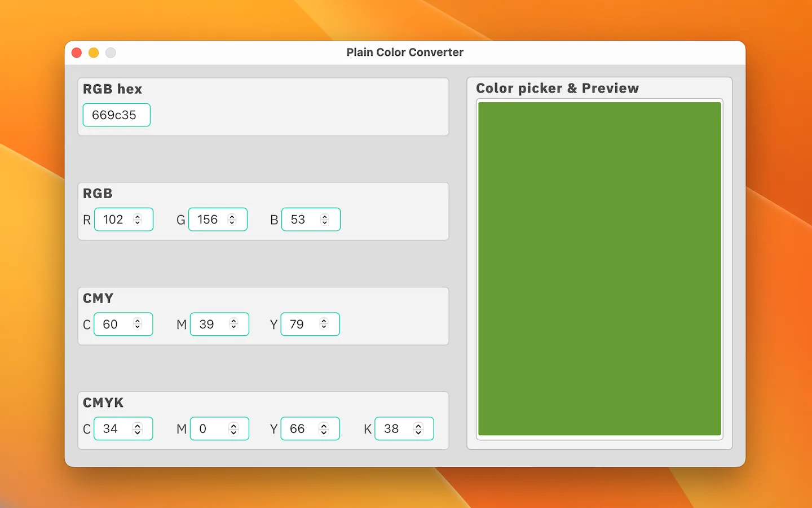Screen dimensions: 812x508
Task: Click the CMYK C field showing 34
Action: (x=123, y=428)
